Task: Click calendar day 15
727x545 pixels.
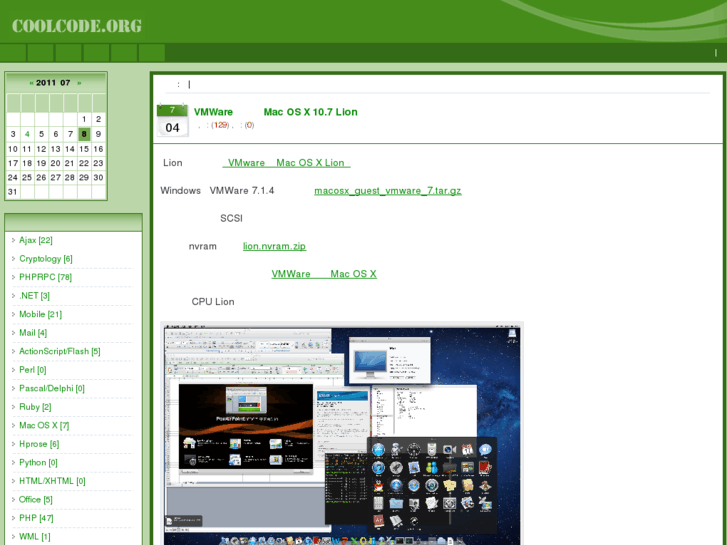Action: click(x=84, y=149)
